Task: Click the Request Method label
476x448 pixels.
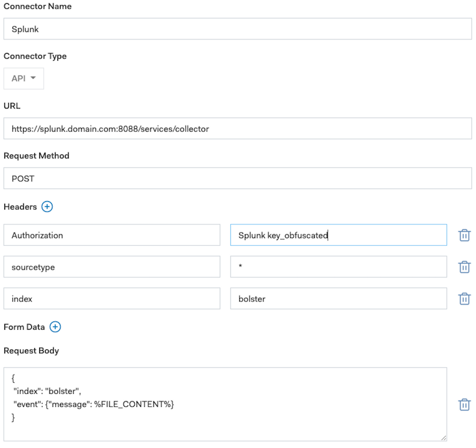Action: tap(37, 156)
